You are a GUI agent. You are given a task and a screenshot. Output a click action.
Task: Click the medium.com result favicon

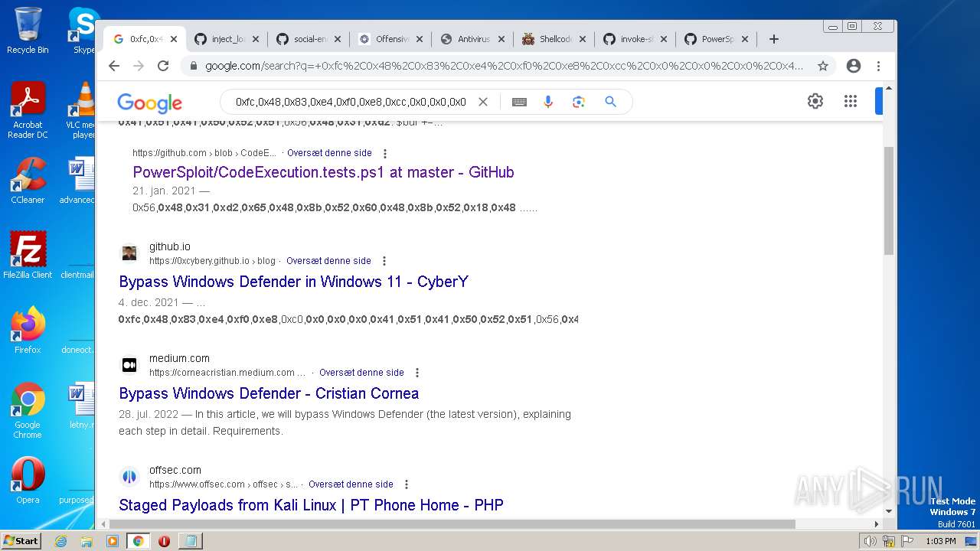point(129,365)
